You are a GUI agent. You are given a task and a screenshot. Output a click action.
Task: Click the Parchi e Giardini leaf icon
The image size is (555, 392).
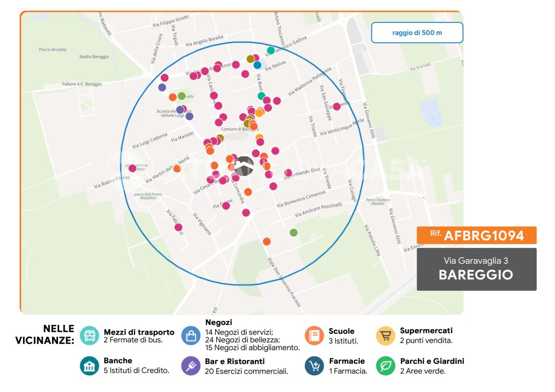(x=385, y=366)
